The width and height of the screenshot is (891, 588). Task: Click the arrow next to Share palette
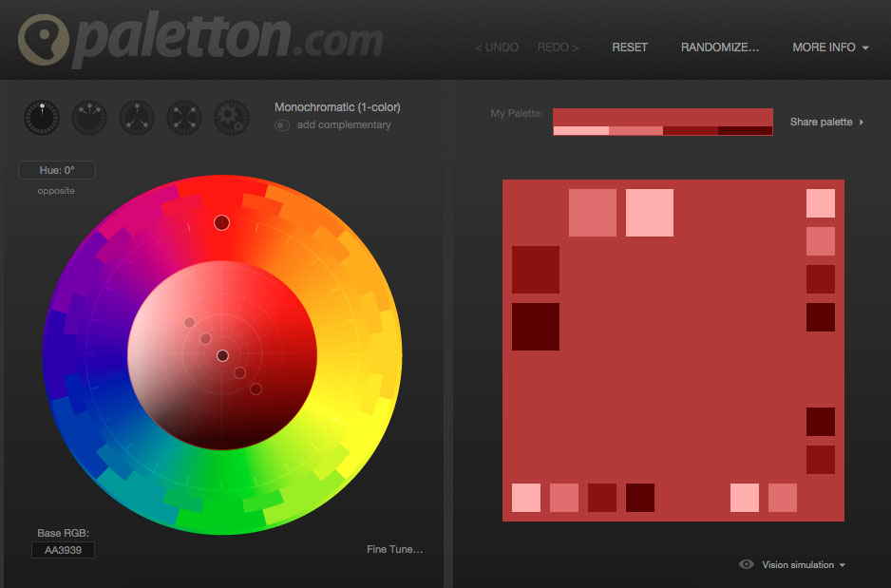pyautogui.click(x=862, y=123)
